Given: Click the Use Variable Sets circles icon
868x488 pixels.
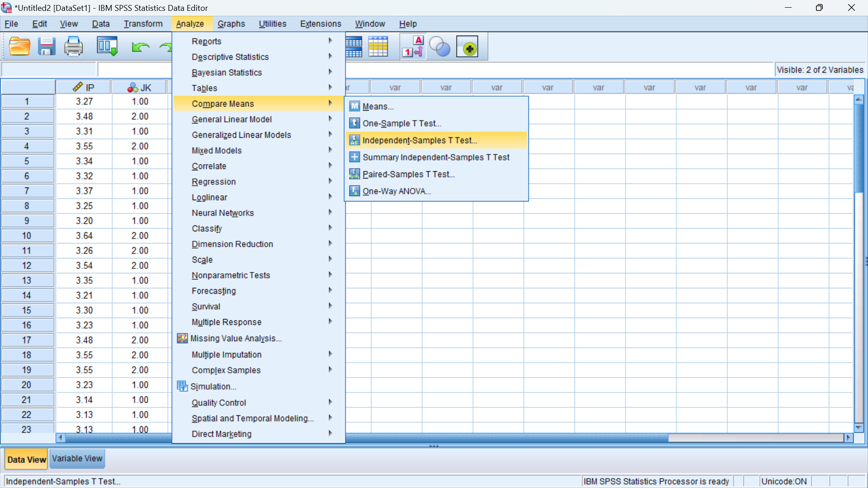Looking at the screenshot, I should [x=439, y=47].
